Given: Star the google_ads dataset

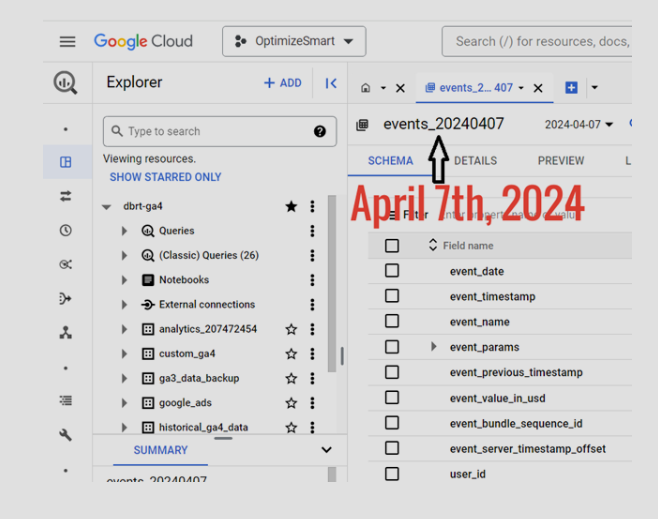Looking at the screenshot, I should coord(291,403).
